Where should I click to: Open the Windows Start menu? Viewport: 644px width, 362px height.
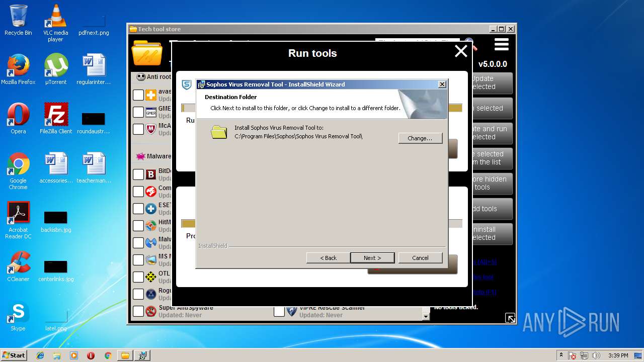(x=14, y=355)
